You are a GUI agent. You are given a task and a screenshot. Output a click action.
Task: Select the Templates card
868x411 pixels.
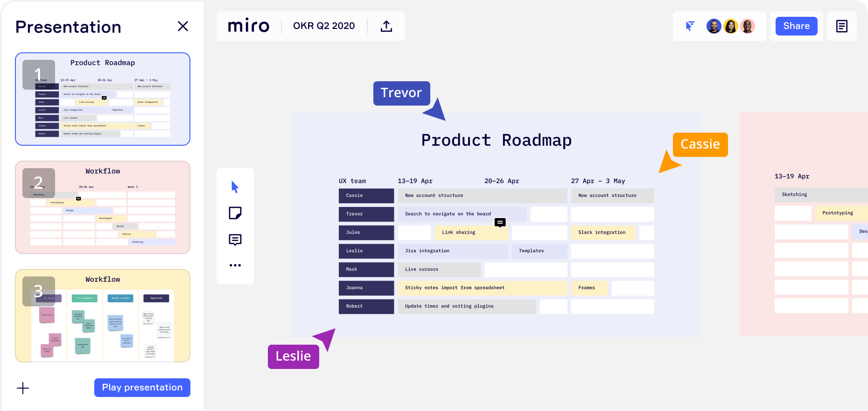tap(539, 251)
